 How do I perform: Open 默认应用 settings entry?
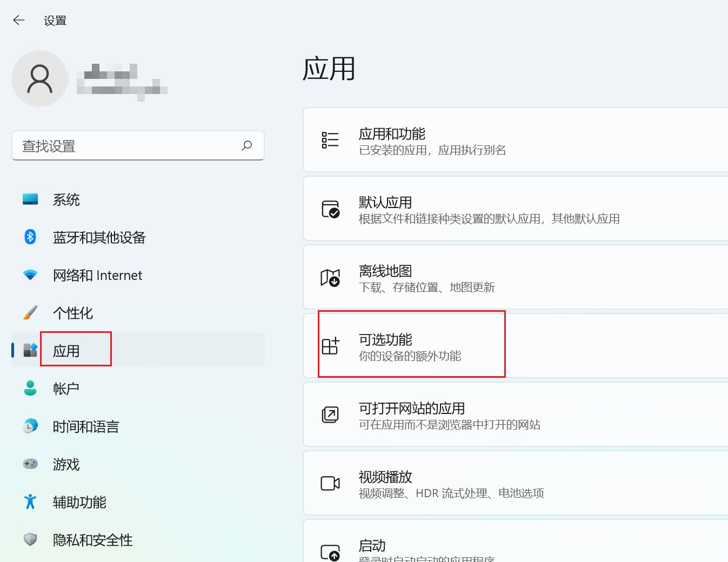[x=486, y=209]
